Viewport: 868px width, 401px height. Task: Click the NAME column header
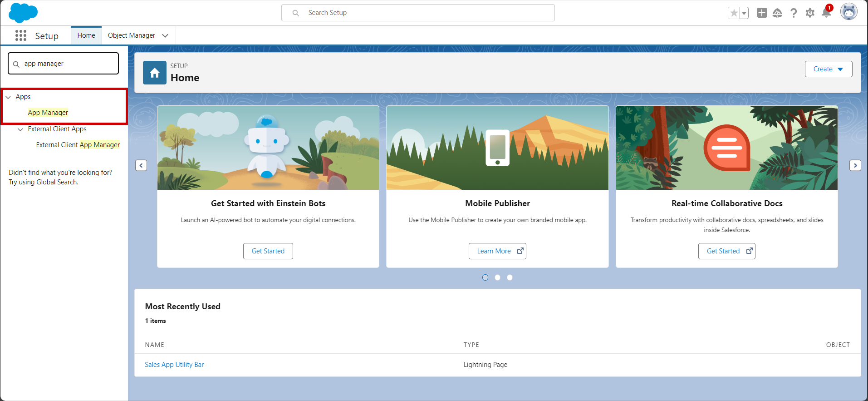tap(155, 345)
